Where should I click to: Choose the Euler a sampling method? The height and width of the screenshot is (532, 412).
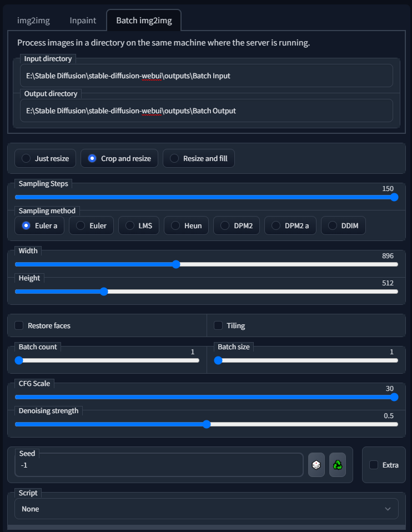pos(39,225)
